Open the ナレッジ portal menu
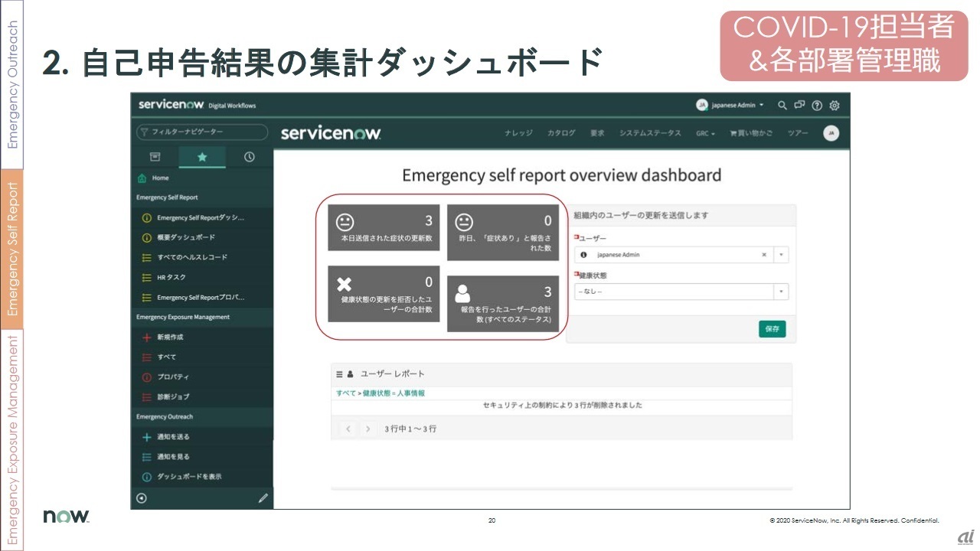980x551 pixels. click(x=518, y=133)
